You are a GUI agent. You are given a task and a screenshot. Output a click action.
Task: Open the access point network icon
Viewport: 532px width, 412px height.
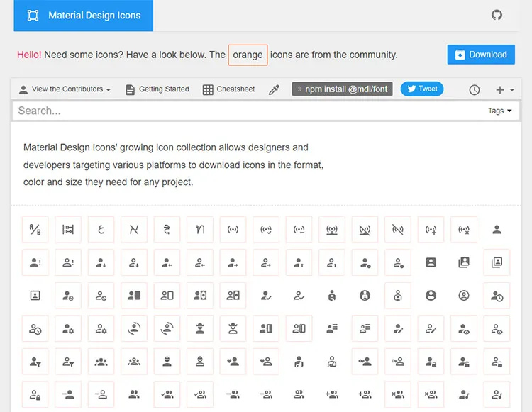pyautogui.click(x=332, y=229)
